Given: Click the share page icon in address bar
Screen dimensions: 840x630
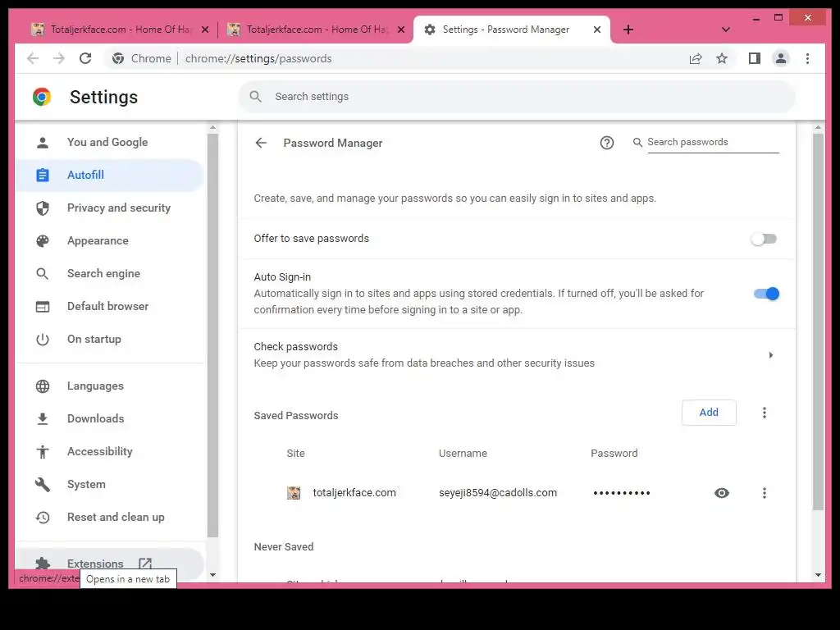Looking at the screenshot, I should pyautogui.click(x=696, y=58).
